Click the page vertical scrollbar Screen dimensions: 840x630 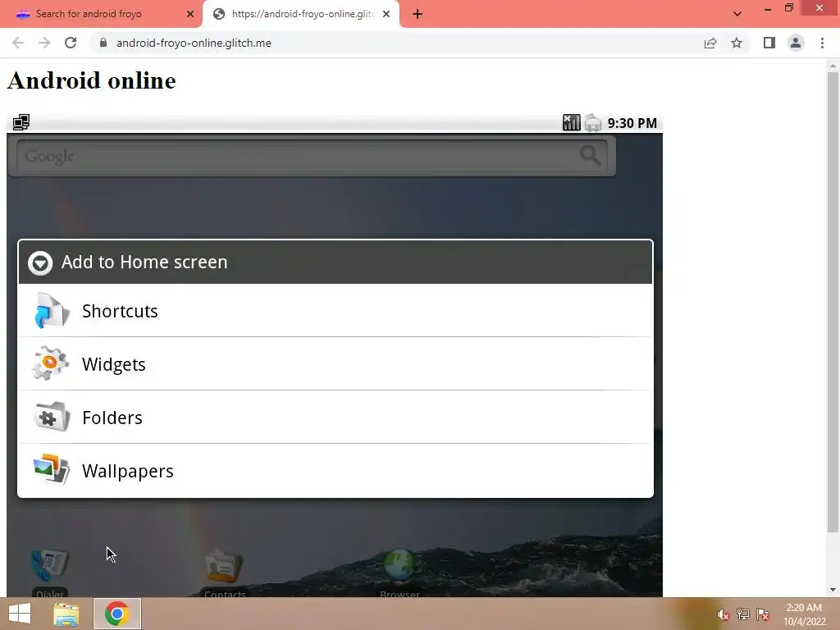(x=833, y=302)
